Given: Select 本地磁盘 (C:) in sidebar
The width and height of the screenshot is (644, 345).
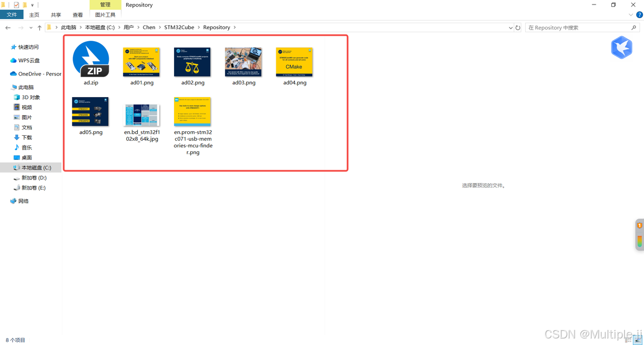Looking at the screenshot, I should [31, 167].
